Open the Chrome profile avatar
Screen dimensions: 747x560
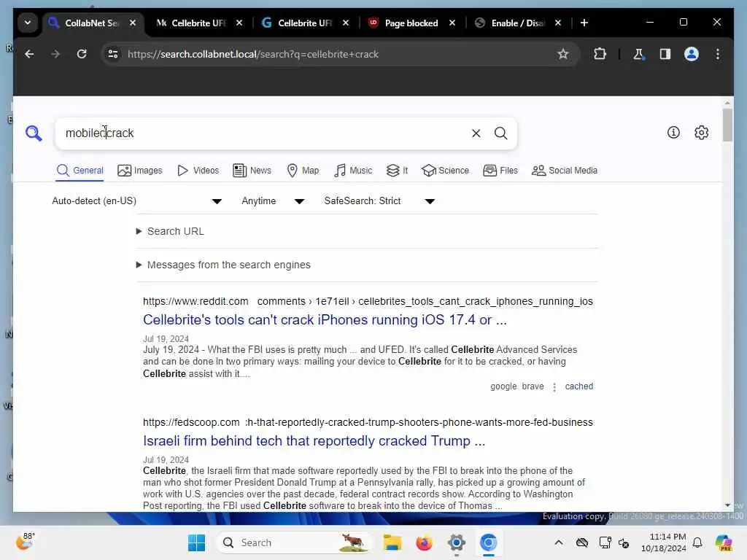pos(692,54)
